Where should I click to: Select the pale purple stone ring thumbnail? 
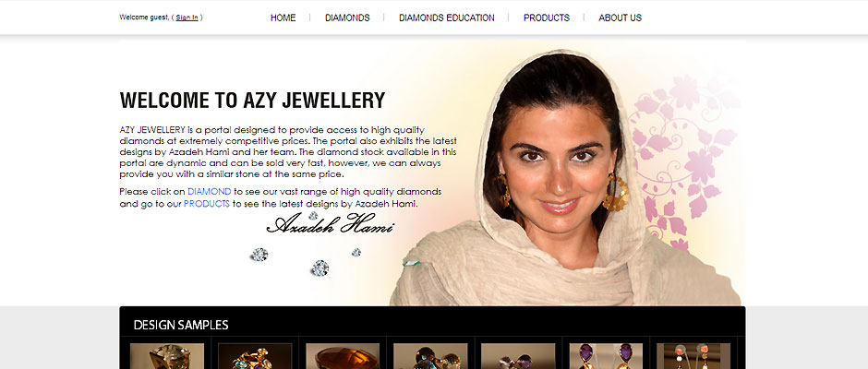pyautogui.click(x=518, y=356)
